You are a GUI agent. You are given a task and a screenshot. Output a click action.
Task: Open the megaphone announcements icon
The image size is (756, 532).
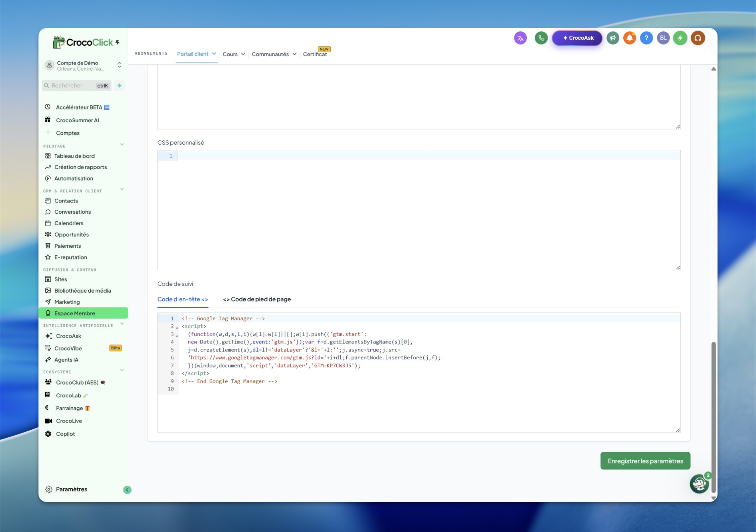(x=613, y=38)
